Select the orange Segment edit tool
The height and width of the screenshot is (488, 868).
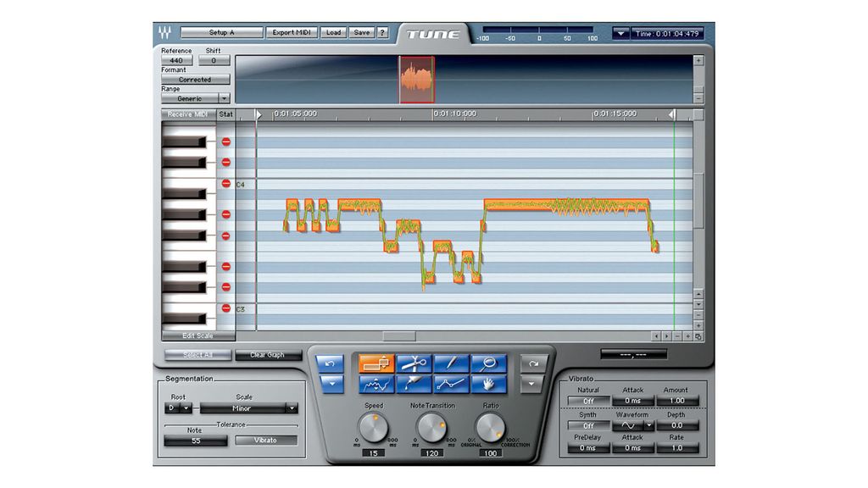point(376,363)
